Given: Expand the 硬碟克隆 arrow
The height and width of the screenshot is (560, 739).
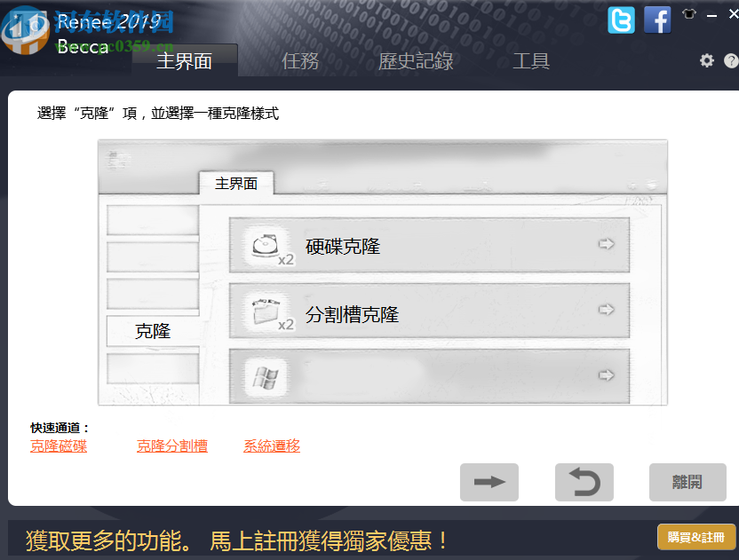Looking at the screenshot, I should pyautogui.click(x=606, y=244).
